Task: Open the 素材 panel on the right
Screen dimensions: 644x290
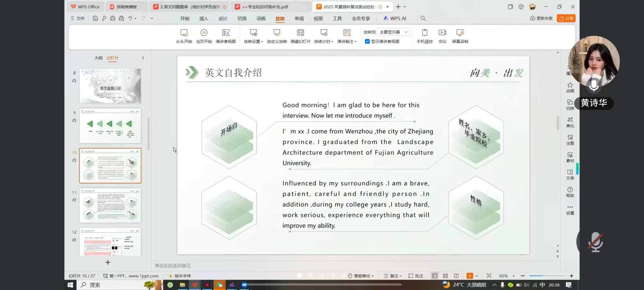Action: (570, 157)
